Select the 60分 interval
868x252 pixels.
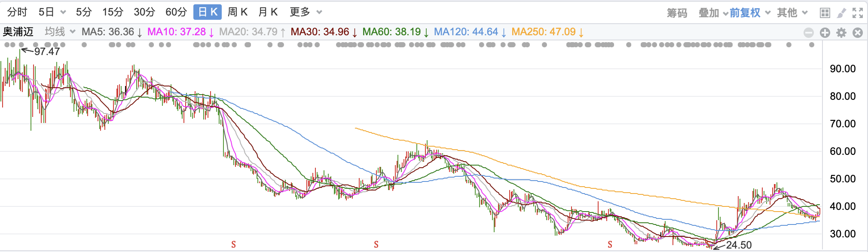[x=176, y=12]
